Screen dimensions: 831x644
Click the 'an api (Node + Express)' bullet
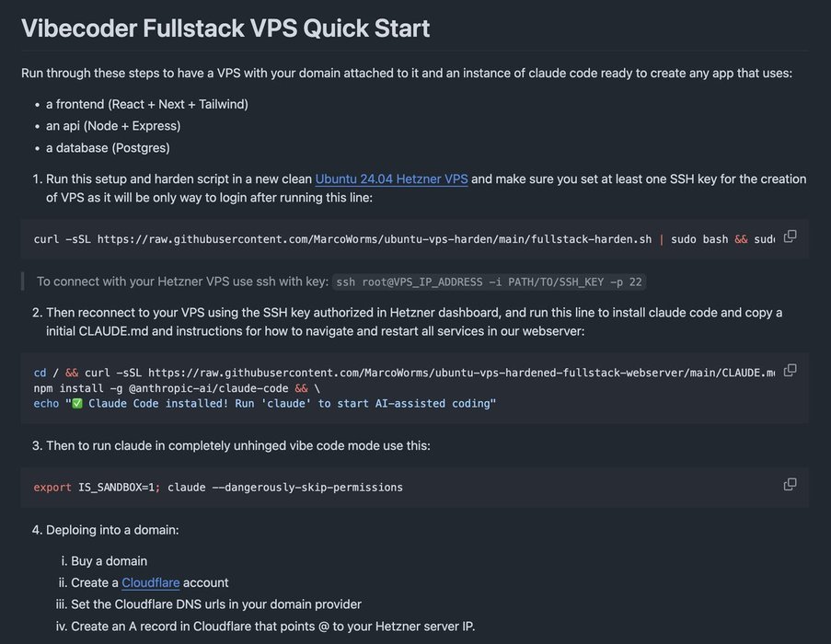113,126
